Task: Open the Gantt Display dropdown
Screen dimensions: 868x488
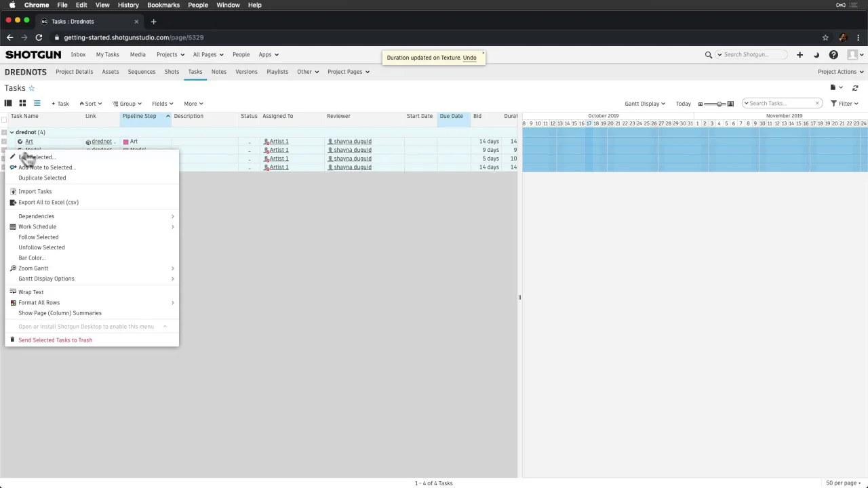Action: (x=645, y=104)
